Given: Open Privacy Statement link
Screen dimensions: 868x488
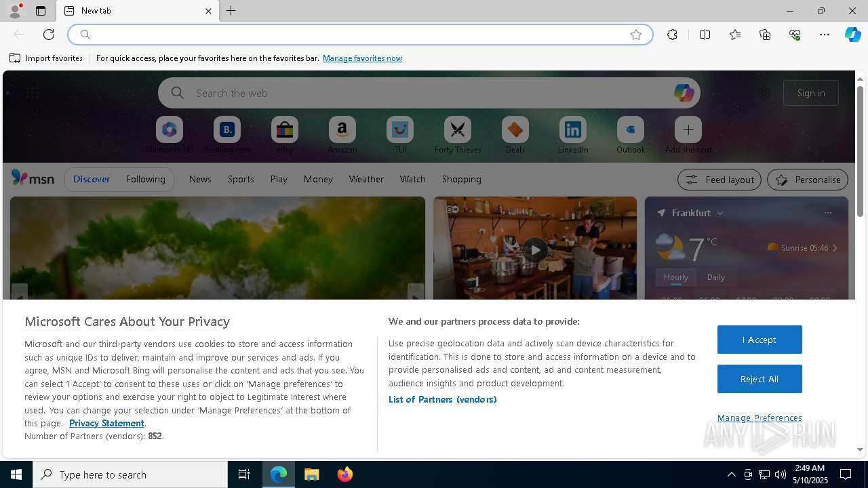Looking at the screenshot, I should tap(106, 423).
